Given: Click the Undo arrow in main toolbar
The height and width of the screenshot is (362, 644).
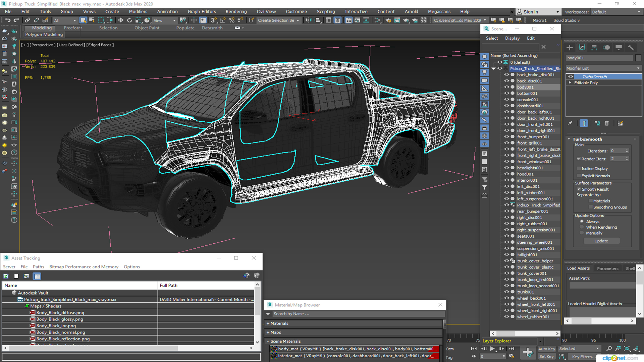Looking at the screenshot, I should click(7, 20).
